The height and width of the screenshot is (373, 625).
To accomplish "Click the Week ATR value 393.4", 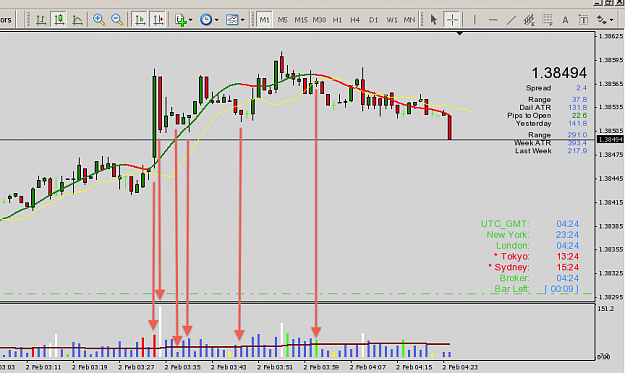I will [577, 143].
